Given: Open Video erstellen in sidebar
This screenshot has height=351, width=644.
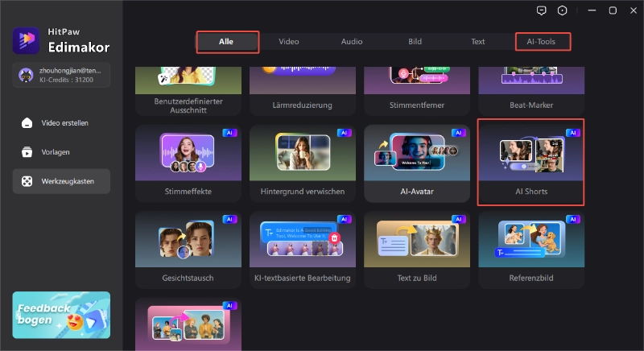Looking at the screenshot, I should (61, 122).
